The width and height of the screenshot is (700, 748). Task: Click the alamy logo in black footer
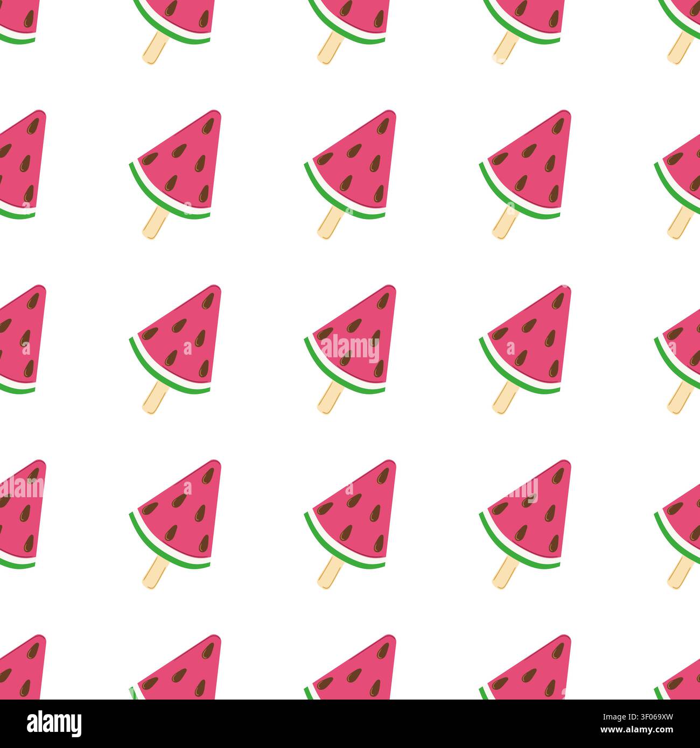pos(54,723)
